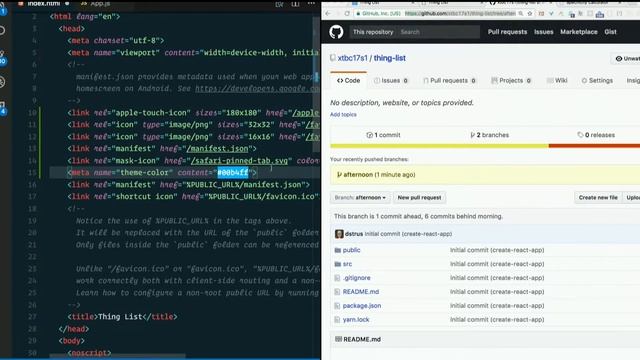Click the github.com URL address bar
The width and height of the screenshot is (640, 360).
coord(460,13)
